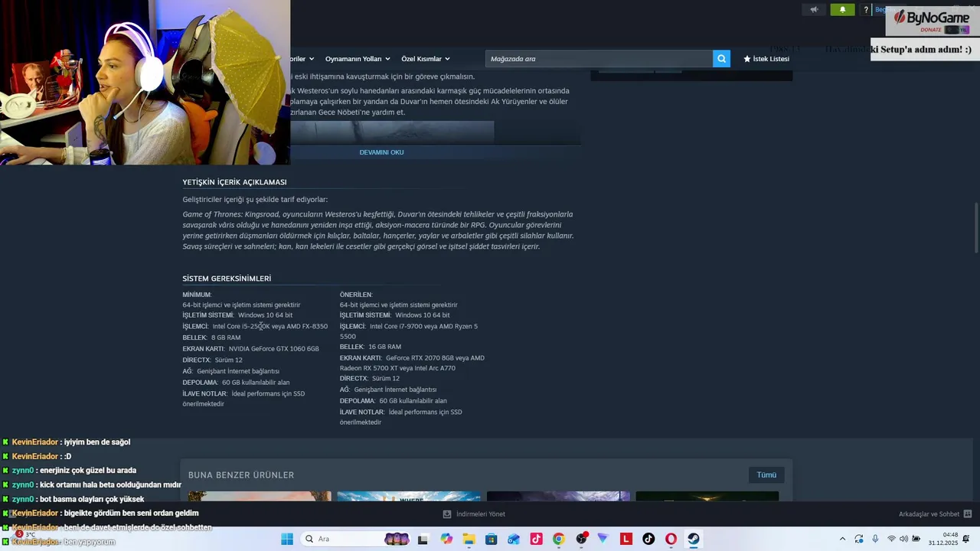The width and height of the screenshot is (980, 551).
Task: Switch to Opera browser on the taskbar
Action: [x=671, y=539]
